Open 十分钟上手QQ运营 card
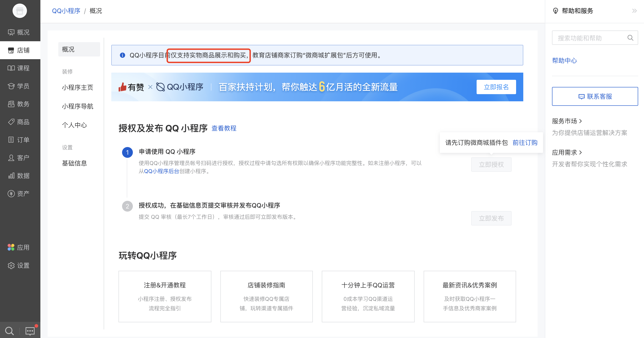644x338 pixels. [x=368, y=297]
